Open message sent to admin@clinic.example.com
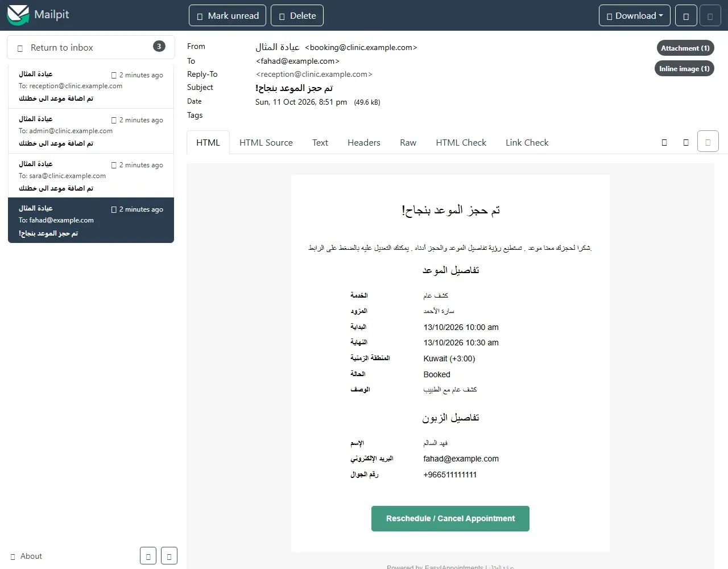728x569 pixels. click(91, 131)
